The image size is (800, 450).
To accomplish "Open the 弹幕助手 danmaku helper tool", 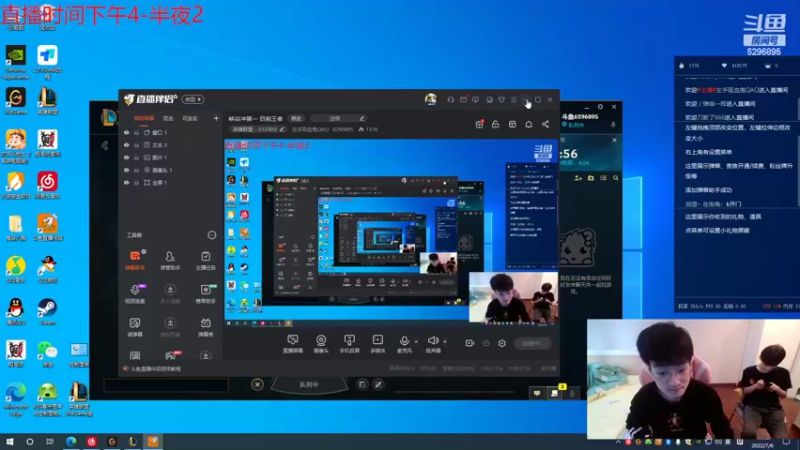I will [x=135, y=259].
